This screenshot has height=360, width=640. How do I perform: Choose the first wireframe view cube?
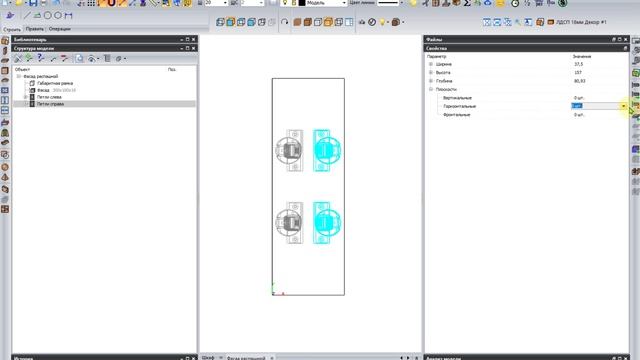[x=220, y=22]
